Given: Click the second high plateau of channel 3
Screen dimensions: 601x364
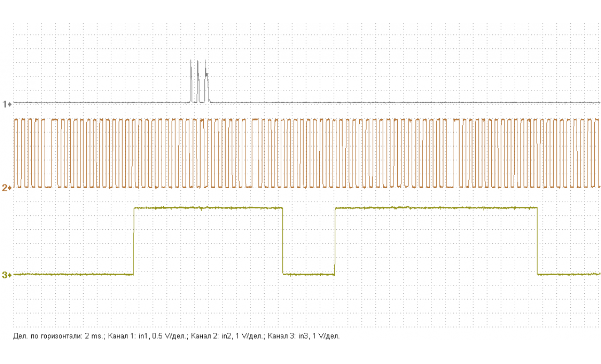Looking at the screenshot, I should point(436,208).
